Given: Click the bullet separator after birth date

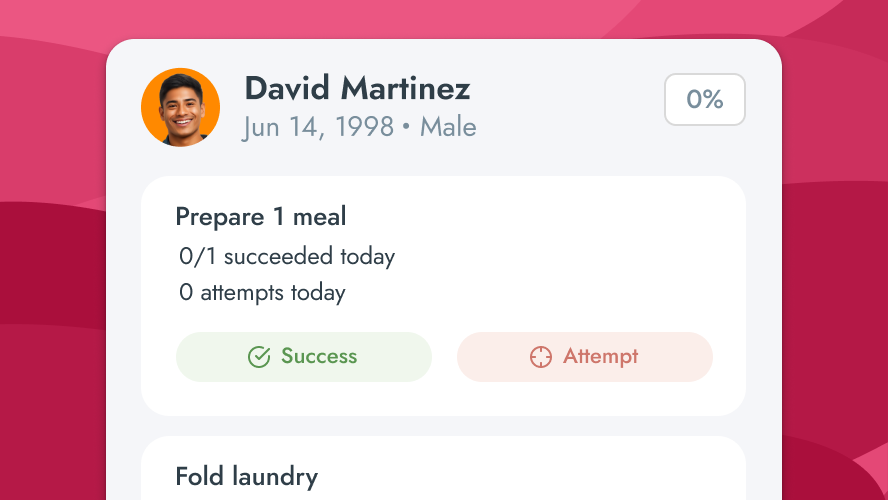Looking at the screenshot, I should pyautogui.click(x=407, y=129).
